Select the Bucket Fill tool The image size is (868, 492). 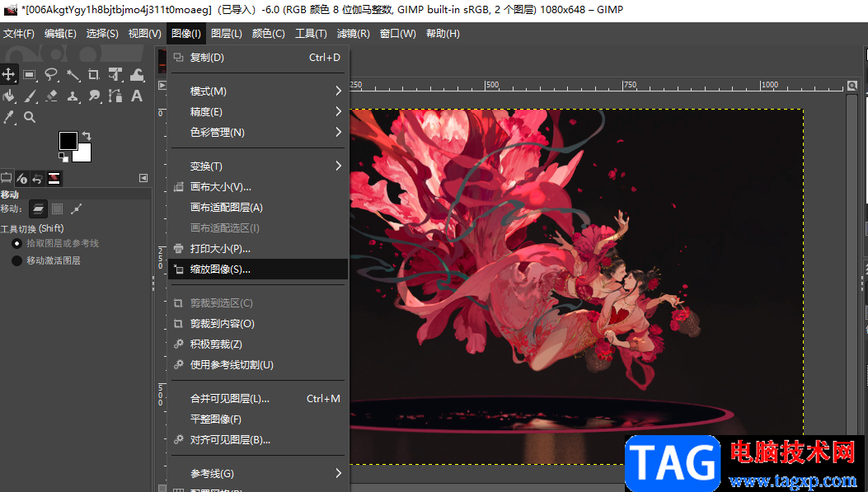(9, 96)
